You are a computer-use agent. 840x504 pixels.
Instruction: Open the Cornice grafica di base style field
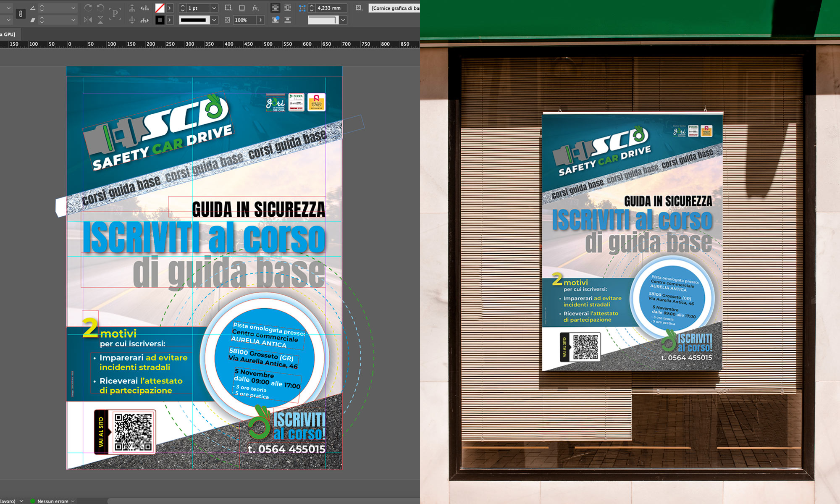(394, 8)
